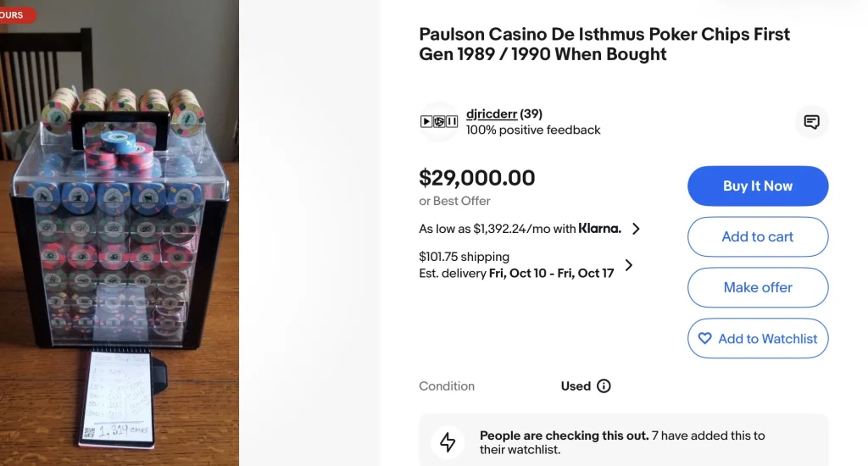Expand shipping and delivery details chevron
The image size is (868, 466).
(629, 264)
